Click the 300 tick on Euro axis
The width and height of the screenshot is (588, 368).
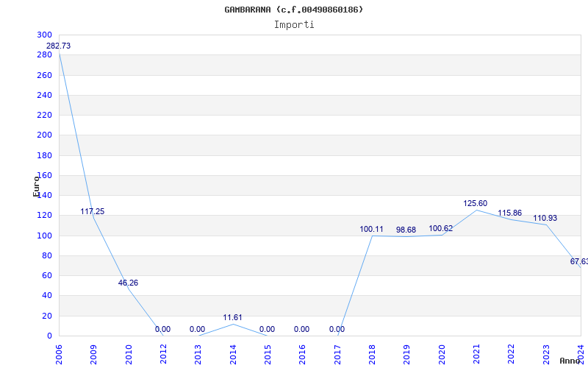click(45, 35)
